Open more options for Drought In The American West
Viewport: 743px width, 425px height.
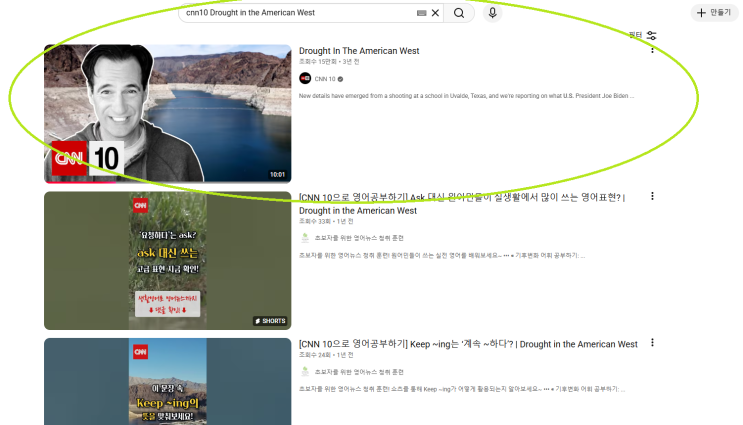click(x=652, y=50)
